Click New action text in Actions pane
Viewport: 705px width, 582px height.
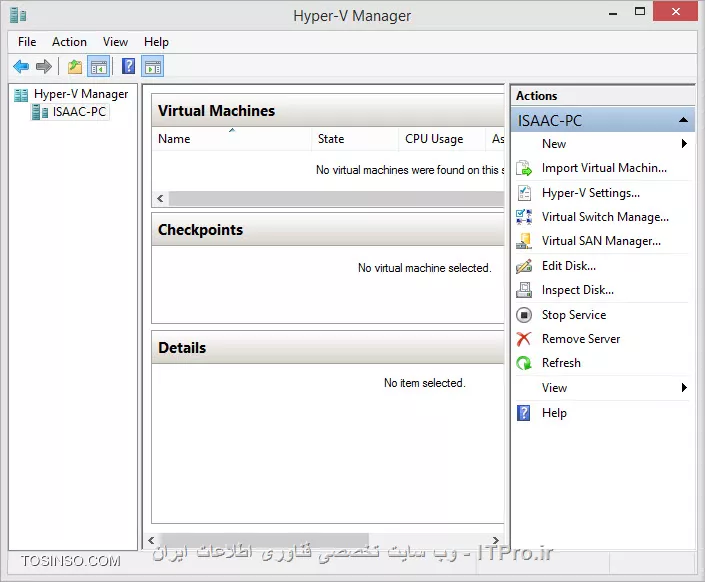[554, 144]
